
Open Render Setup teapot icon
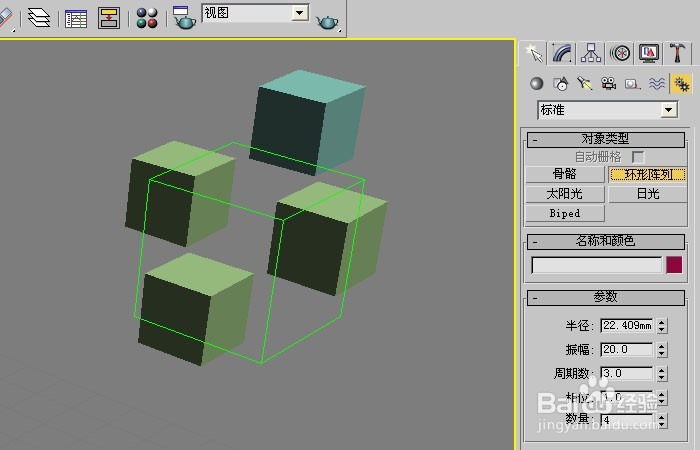coord(183,18)
